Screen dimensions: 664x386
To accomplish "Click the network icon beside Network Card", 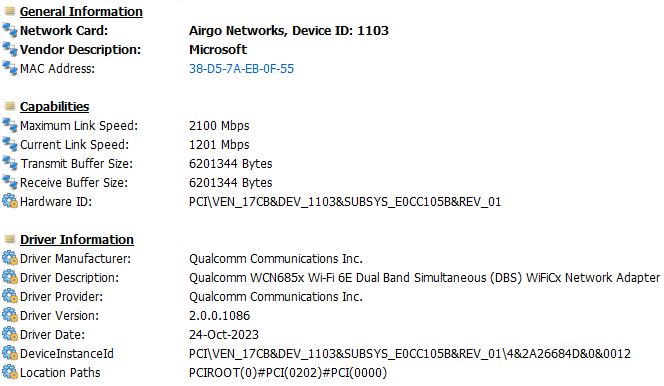I will (10, 30).
